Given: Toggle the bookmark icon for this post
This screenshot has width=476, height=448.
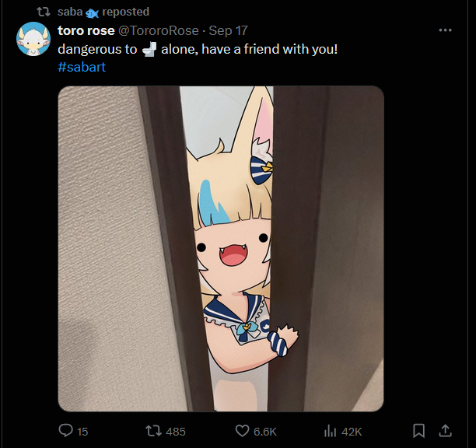Looking at the screenshot, I should 418,431.
